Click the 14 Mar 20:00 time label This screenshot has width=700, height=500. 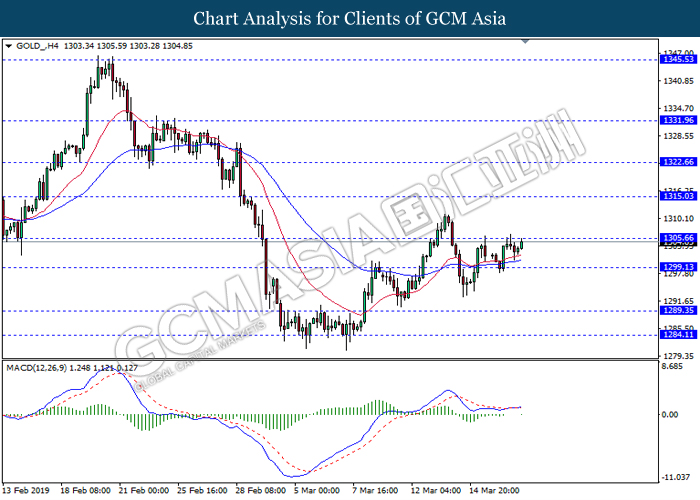pyautogui.click(x=494, y=491)
